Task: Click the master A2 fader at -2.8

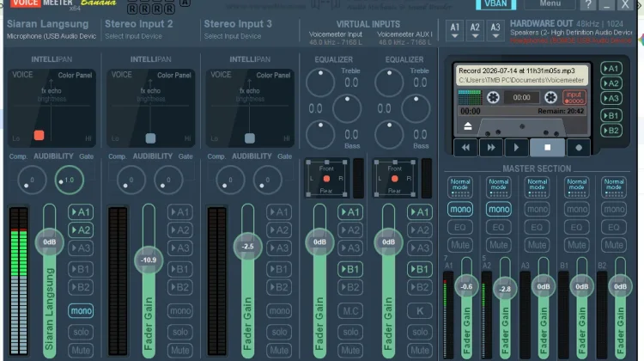Action: pyautogui.click(x=505, y=289)
